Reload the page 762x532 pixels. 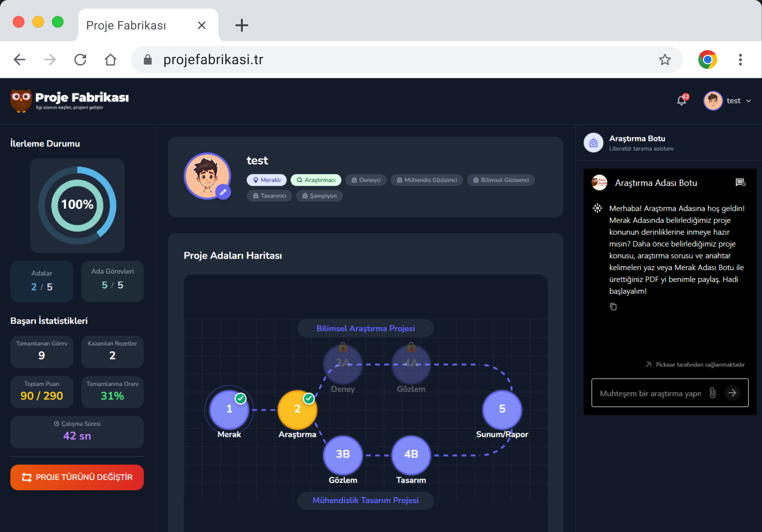pyautogui.click(x=80, y=60)
